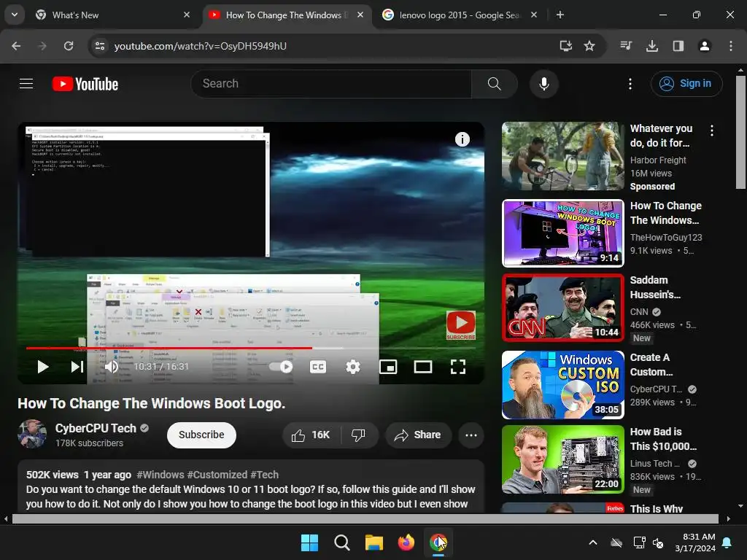Open the media controls icon in toolbar
Image resolution: width=747 pixels, height=560 pixels.
(626, 46)
